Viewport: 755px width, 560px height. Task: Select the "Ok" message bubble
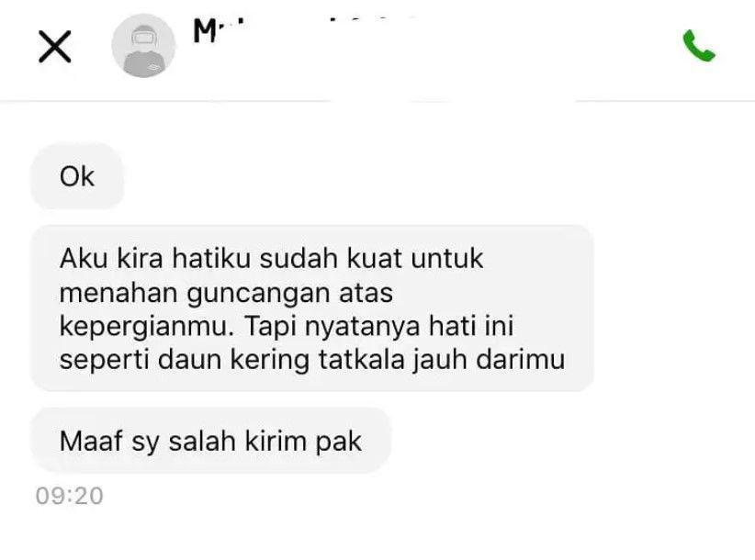tap(77, 176)
